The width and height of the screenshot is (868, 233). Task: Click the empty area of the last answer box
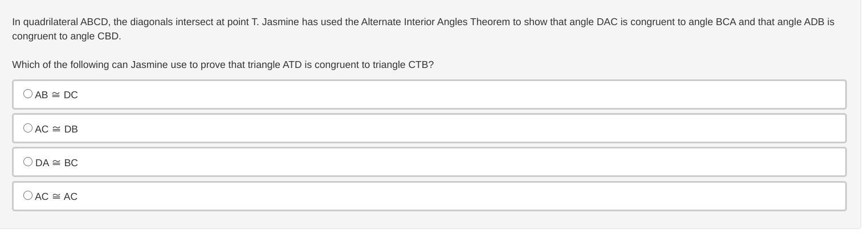click(x=456, y=196)
